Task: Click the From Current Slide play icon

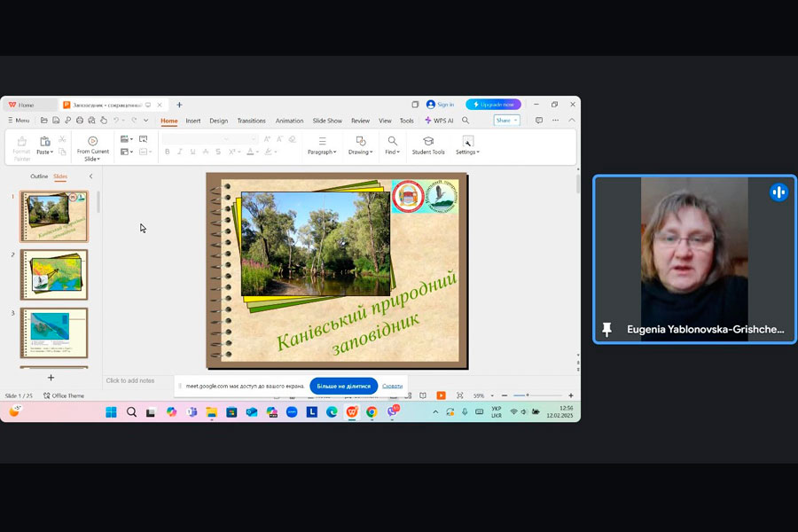Action: pyautogui.click(x=92, y=141)
